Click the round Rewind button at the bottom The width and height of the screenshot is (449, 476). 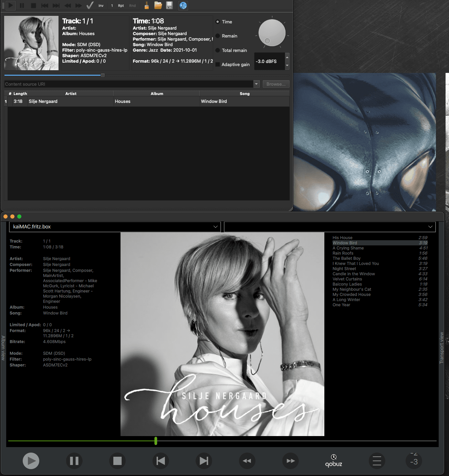247,461
